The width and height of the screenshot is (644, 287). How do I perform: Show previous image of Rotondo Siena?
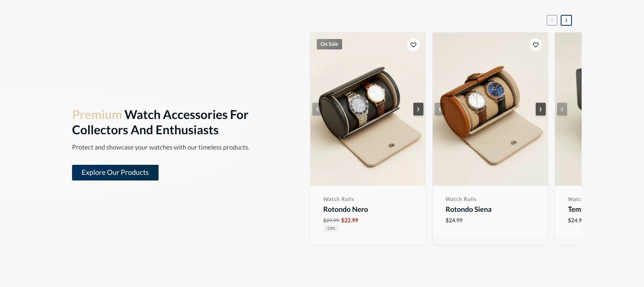pos(440,109)
